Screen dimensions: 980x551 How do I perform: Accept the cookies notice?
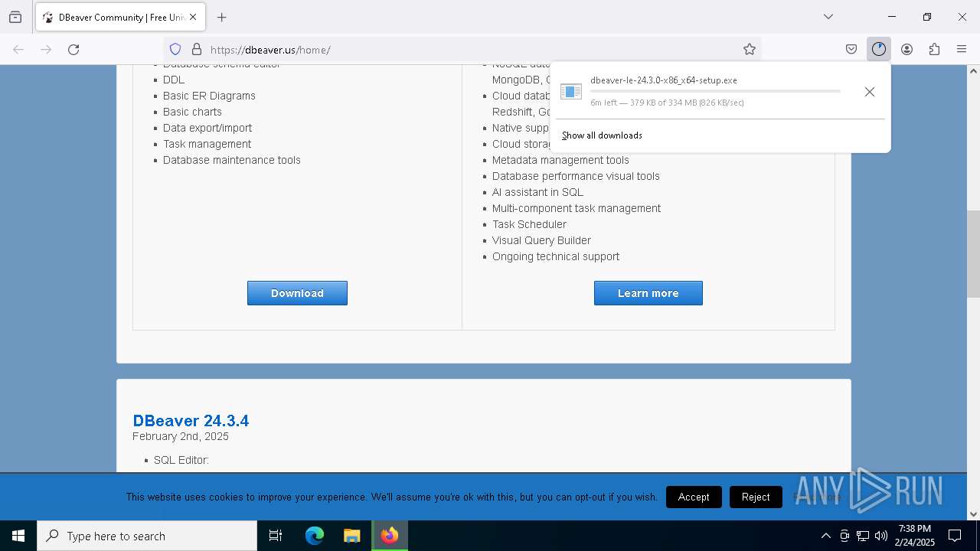(694, 497)
